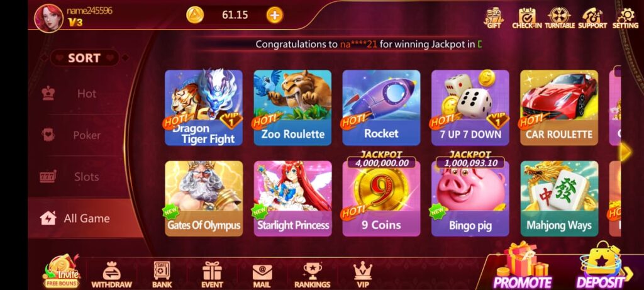Screen dimensions: 644x290
Task: Open the Rankings trophy icon
Action: 312,275
